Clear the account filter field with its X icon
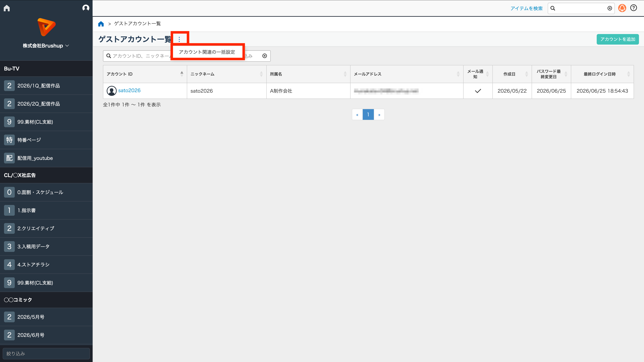 pyautogui.click(x=264, y=56)
